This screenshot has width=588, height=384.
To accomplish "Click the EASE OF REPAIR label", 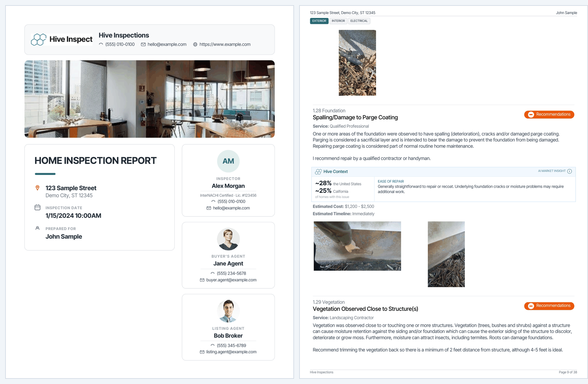I will point(391,181).
